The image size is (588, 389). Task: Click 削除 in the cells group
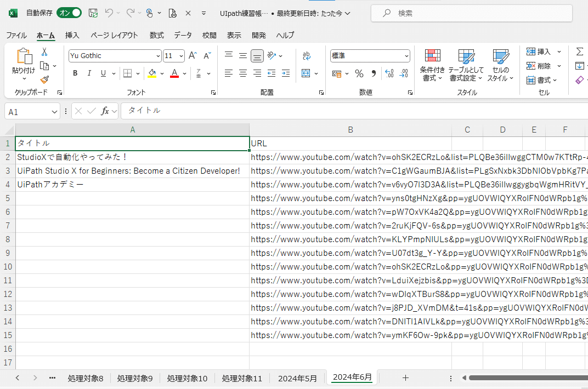click(539, 66)
